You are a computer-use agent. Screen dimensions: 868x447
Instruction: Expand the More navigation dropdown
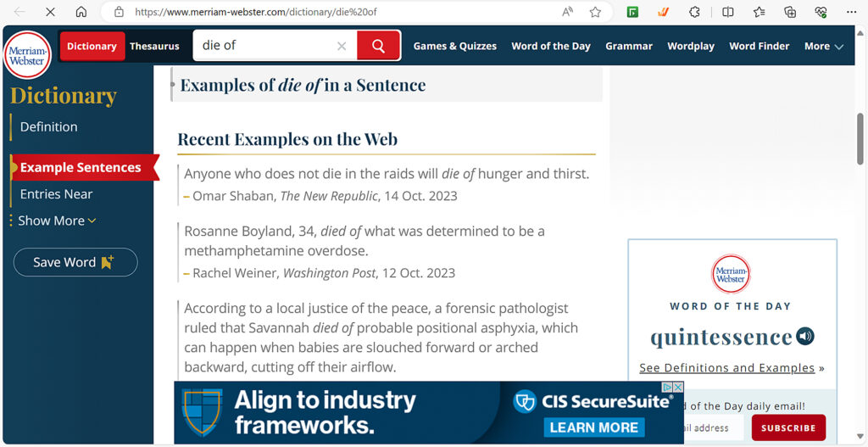[x=824, y=46]
